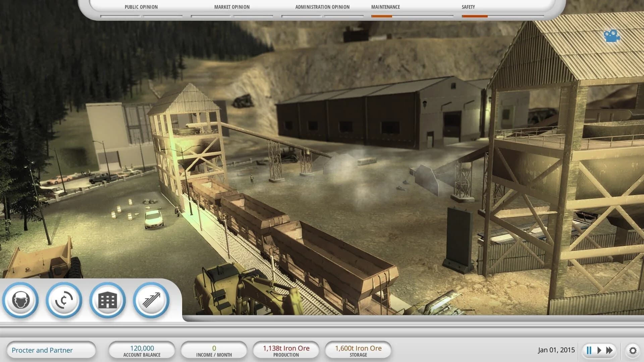Expand the Market Opinion panel

tap(231, 7)
